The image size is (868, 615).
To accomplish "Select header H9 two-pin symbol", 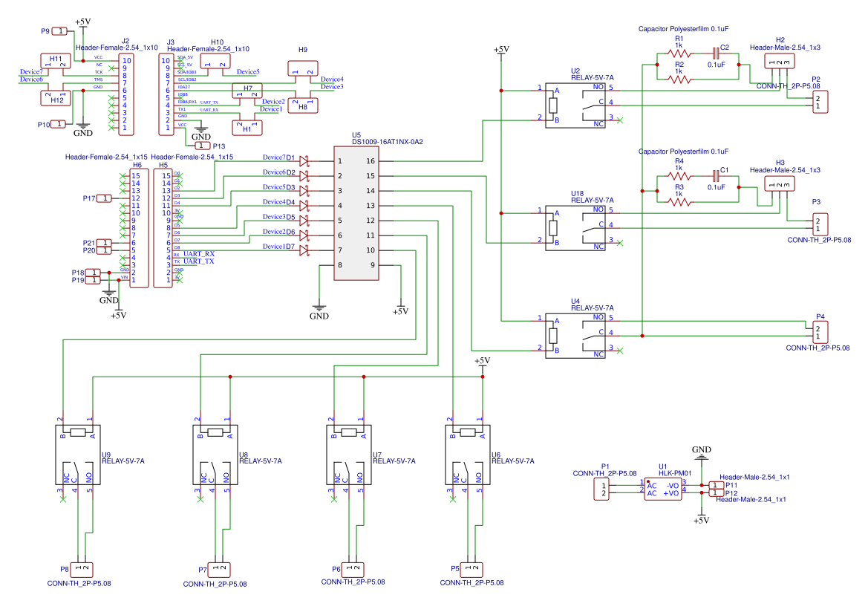I will click(303, 68).
